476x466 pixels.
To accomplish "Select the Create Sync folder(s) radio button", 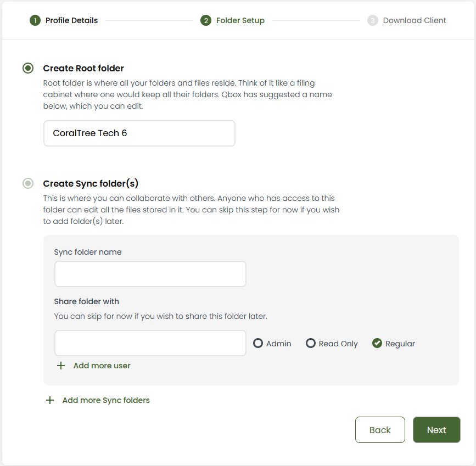I will (x=28, y=183).
